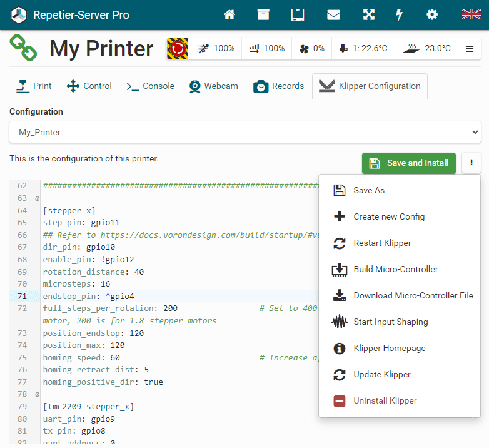
Task: Open the printer hamburger menu
Action: [470, 49]
